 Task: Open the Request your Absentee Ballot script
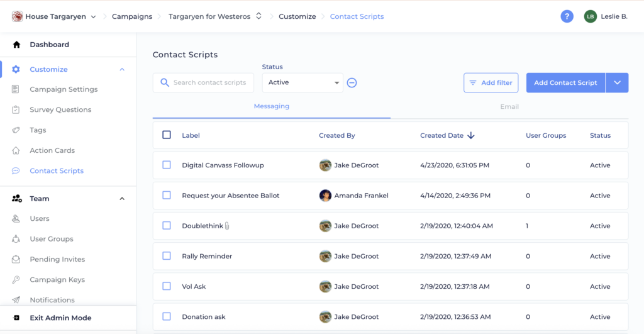[230, 196]
